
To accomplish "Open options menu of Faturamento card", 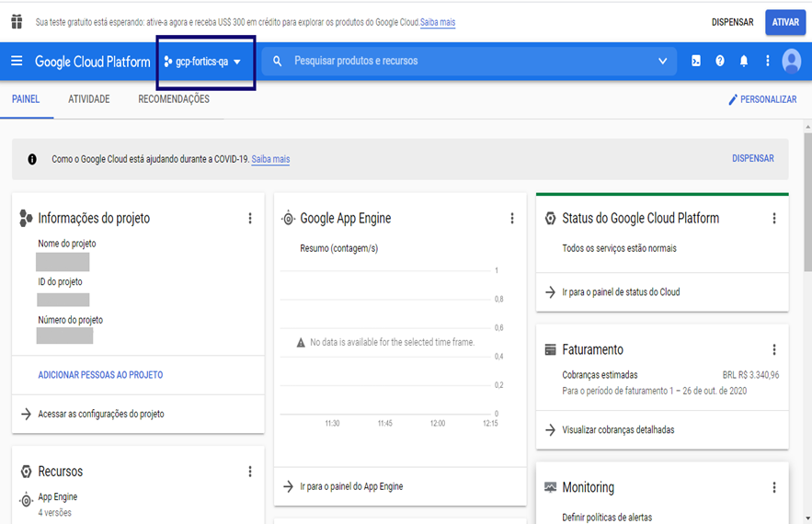I will click(774, 350).
